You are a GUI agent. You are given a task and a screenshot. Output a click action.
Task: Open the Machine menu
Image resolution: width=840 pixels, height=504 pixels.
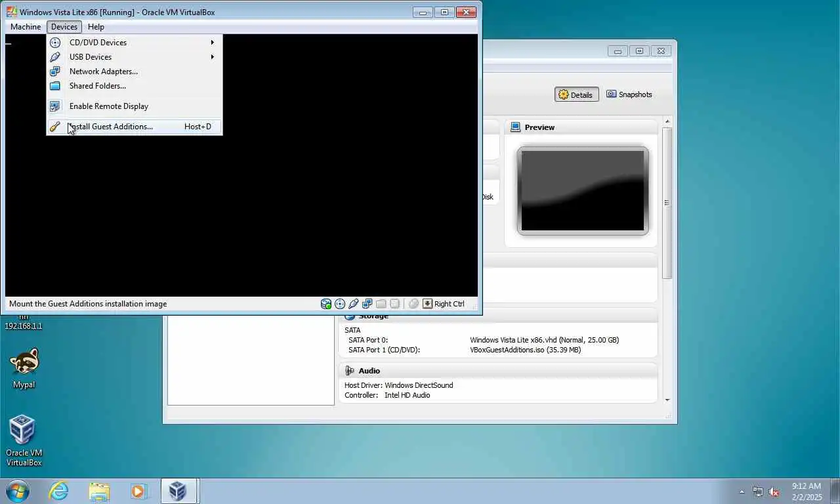click(26, 27)
